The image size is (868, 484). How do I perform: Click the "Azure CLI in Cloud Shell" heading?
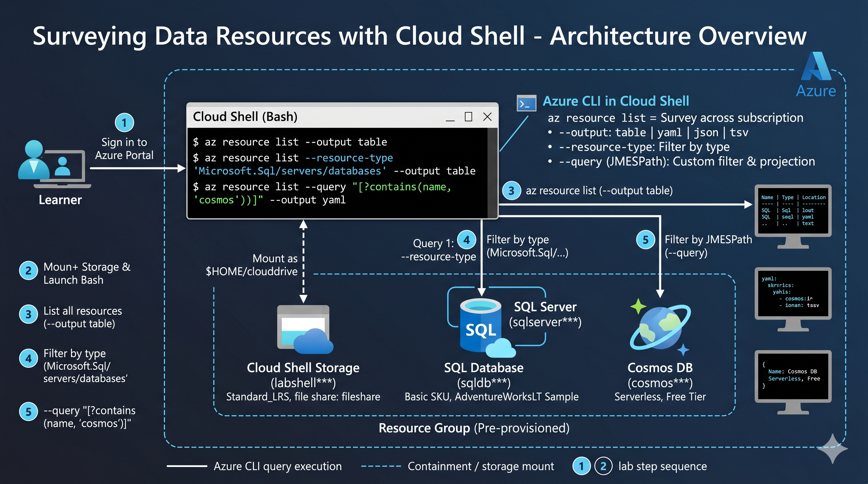click(616, 101)
